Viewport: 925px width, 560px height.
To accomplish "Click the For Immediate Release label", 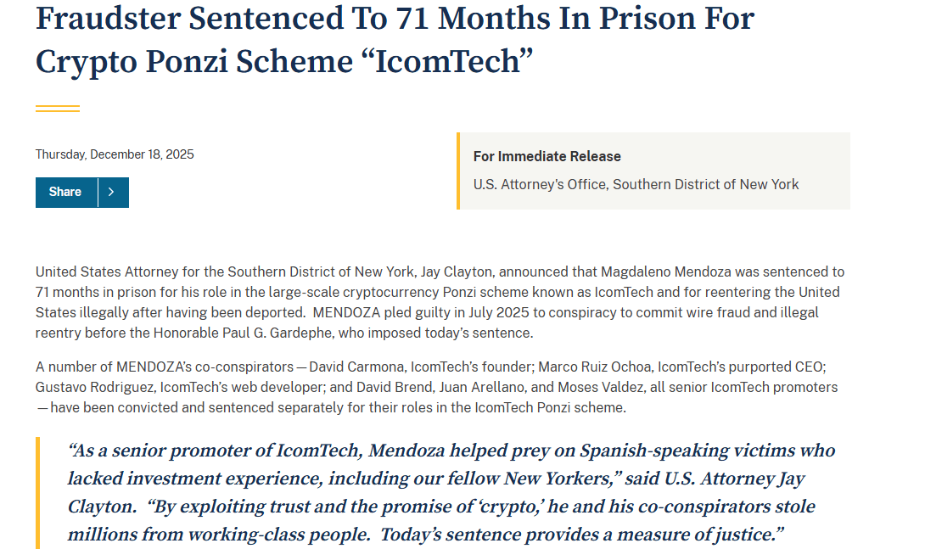I will (547, 156).
